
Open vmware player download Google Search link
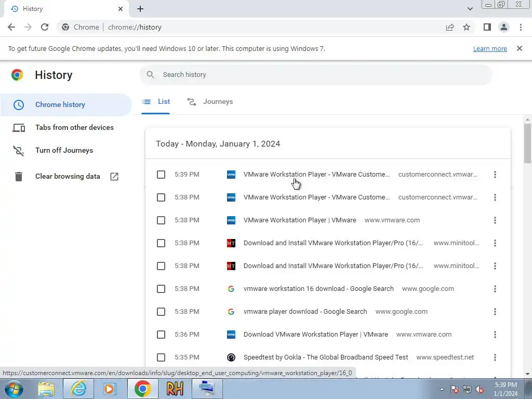[305, 312]
